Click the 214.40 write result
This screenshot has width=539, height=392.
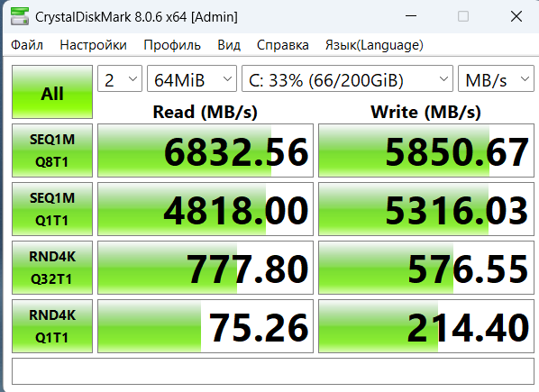pos(426,326)
